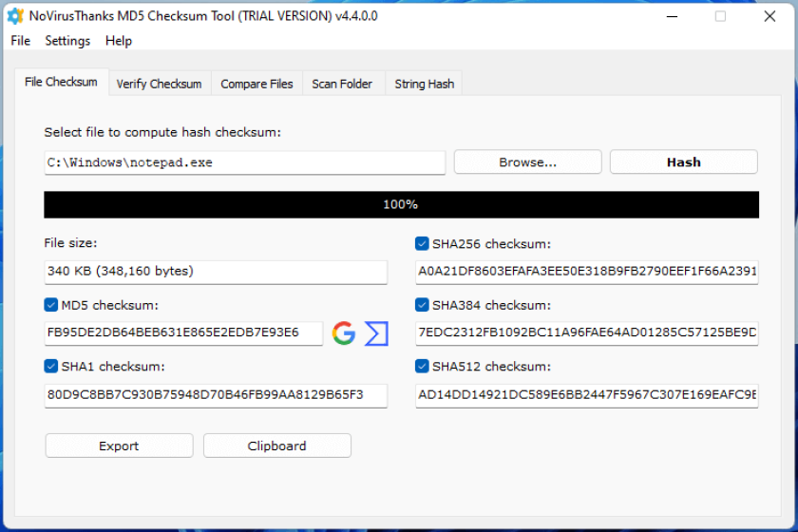
Task: Minimize the MD5 Checksum Tool window
Action: 672,16
